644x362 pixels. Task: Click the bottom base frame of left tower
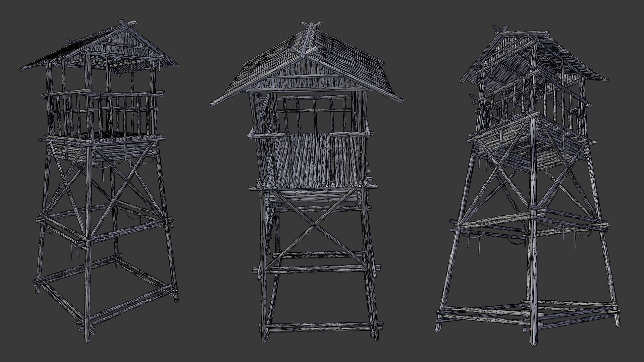[x=127, y=303]
